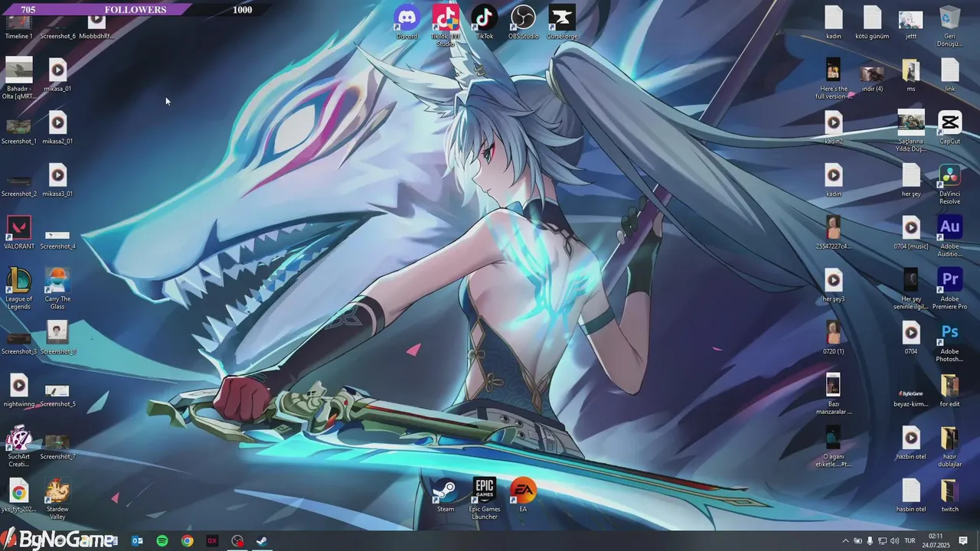Open Opera GX from the taskbar
Screen dimensions: 980x551
click(212, 541)
